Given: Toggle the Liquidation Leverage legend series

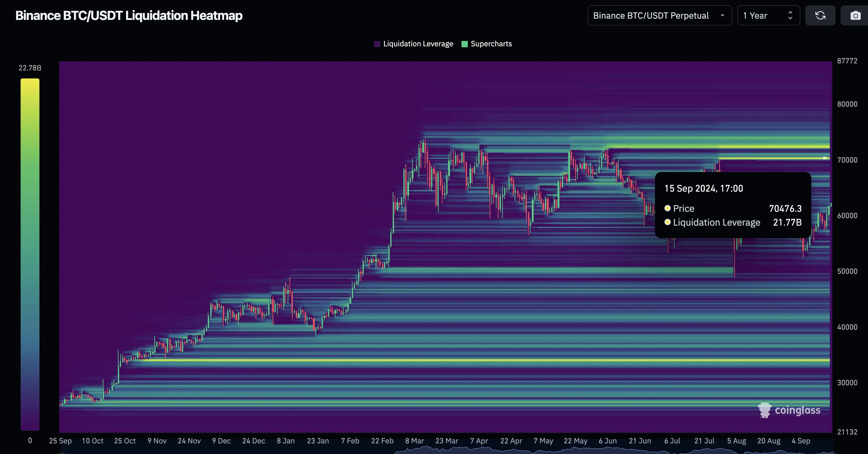Looking at the screenshot, I should pyautogui.click(x=418, y=44).
